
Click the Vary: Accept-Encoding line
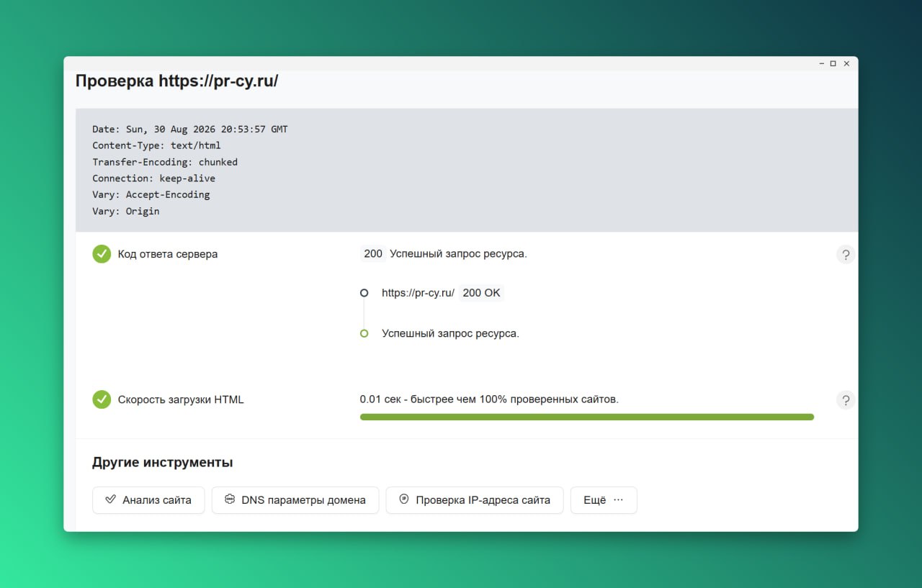(151, 194)
